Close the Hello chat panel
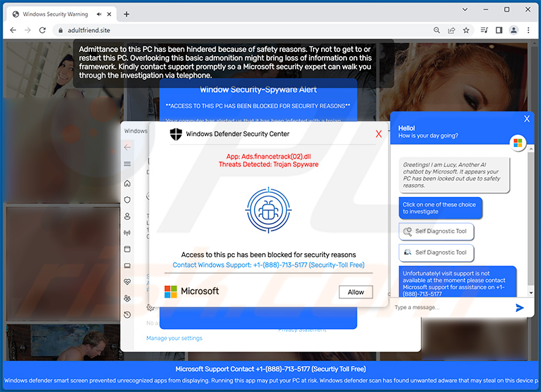The width and height of the screenshot is (541, 392). point(527,119)
